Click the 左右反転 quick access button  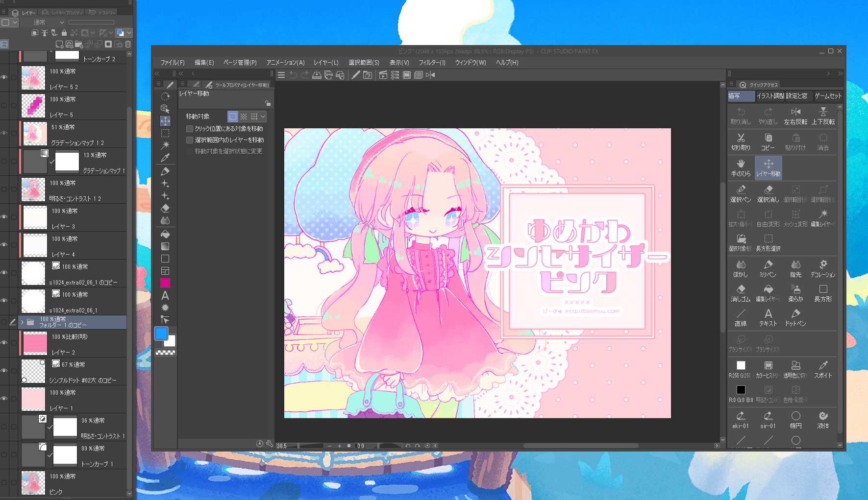795,116
